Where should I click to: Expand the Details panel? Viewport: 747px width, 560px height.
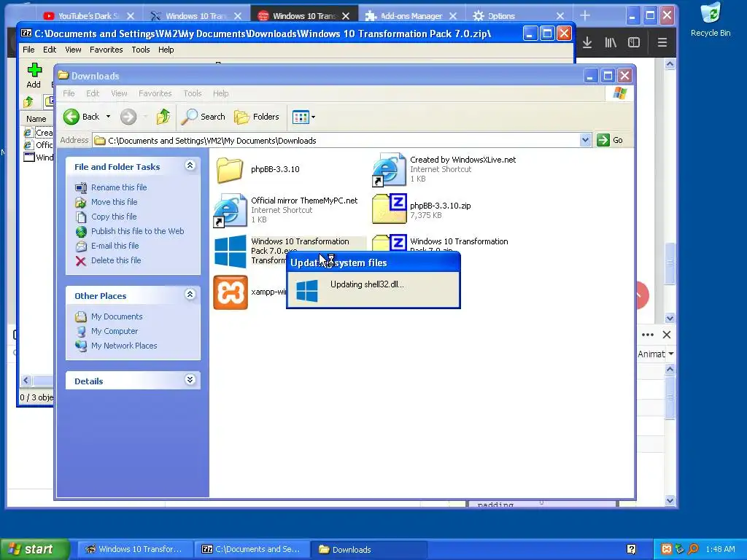point(190,379)
